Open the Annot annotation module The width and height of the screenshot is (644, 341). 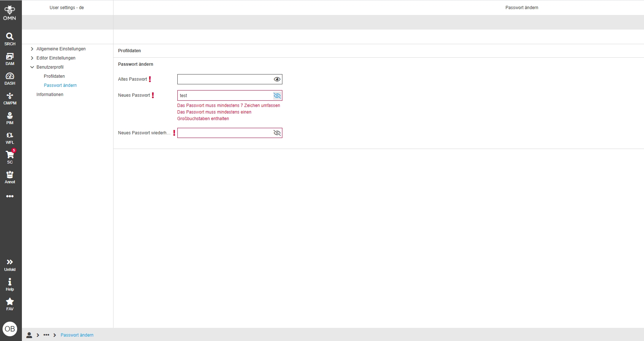click(10, 177)
